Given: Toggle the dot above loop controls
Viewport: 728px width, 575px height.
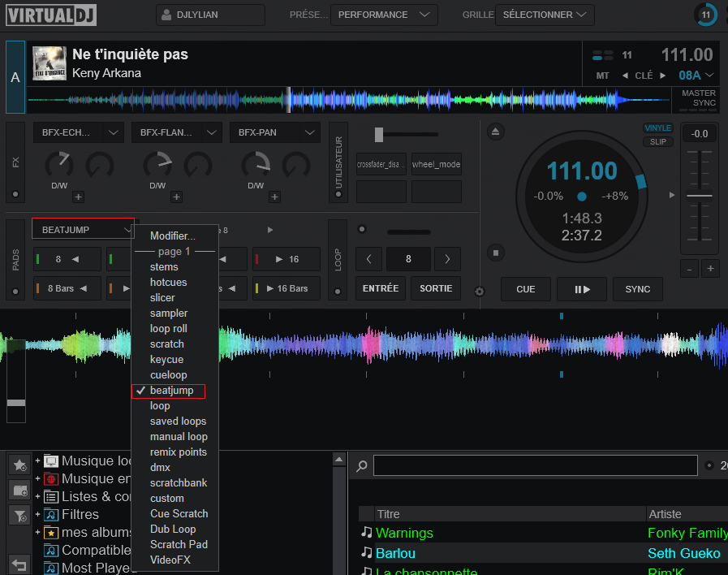Looking at the screenshot, I should click(x=362, y=229).
